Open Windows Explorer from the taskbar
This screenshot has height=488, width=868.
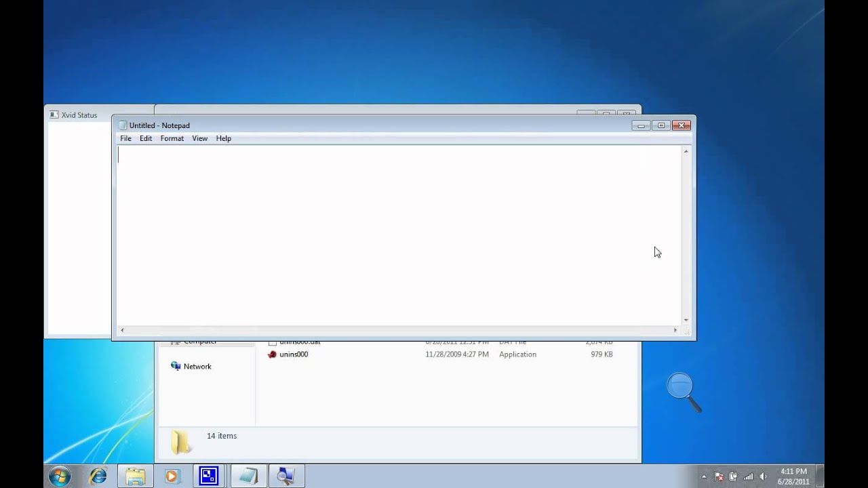tap(136, 476)
